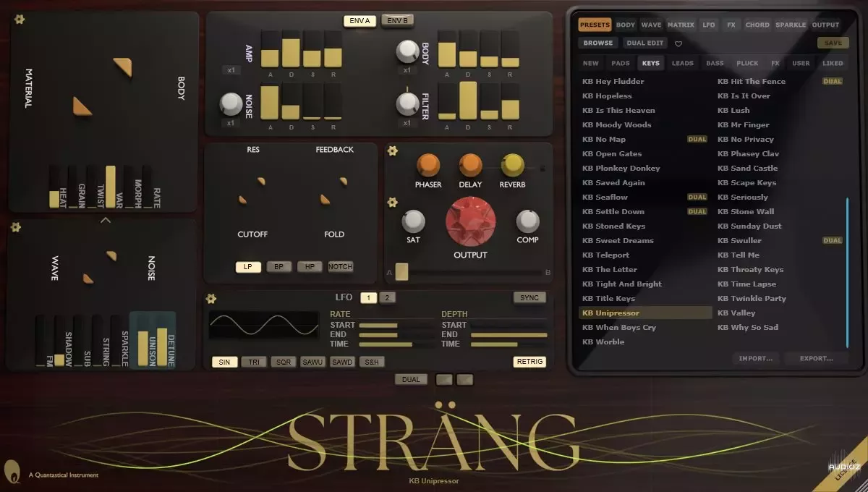Click the FOLD knob pointer
The width and height of the screenshot is (868, 492).
coord(324,199)
